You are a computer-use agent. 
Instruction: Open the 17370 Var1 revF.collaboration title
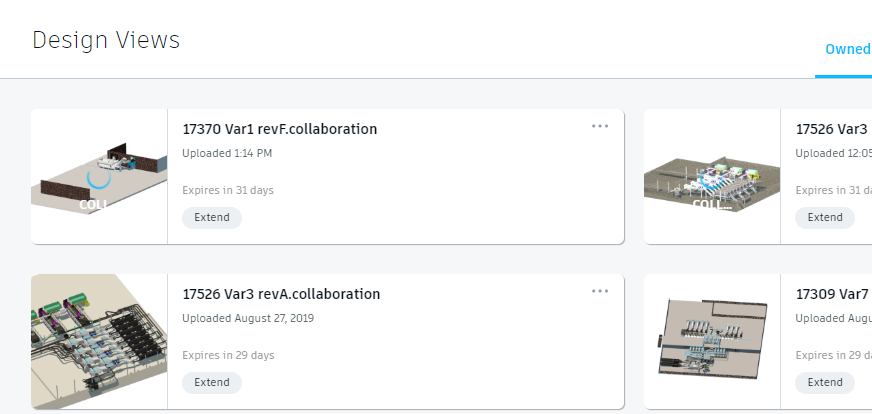click(280, 129)
